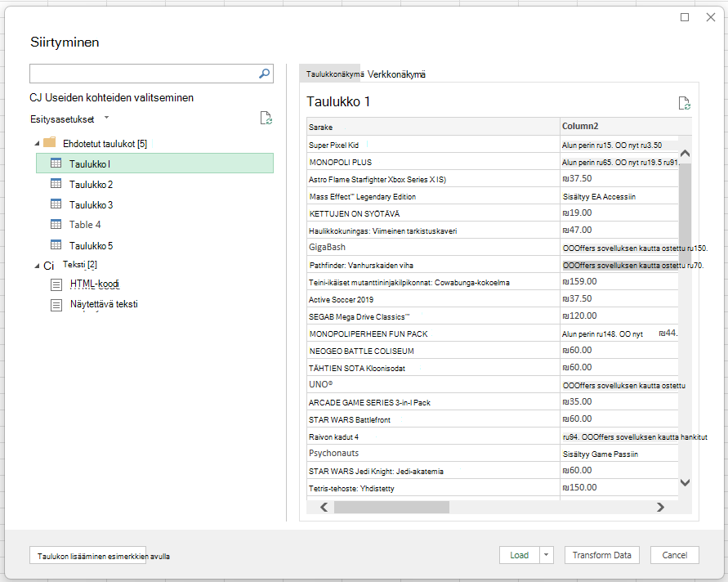Collapse the Teksti [2] group
Image resolution: width=728 pixels, height=582 pixels.
[x=37, y=266]
